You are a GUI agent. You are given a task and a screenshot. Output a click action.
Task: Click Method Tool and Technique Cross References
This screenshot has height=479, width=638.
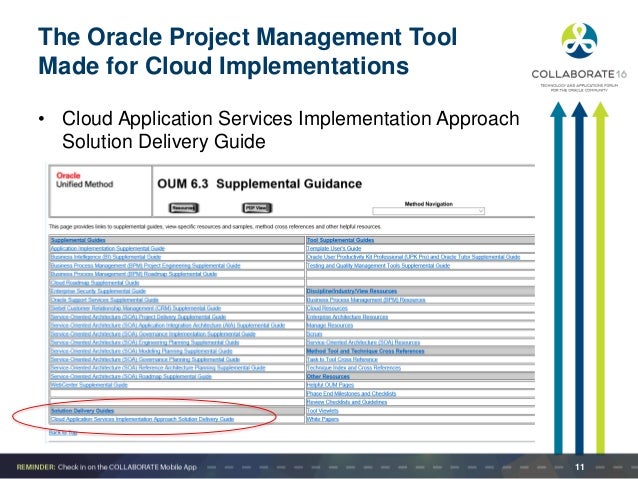click(365, 351)
